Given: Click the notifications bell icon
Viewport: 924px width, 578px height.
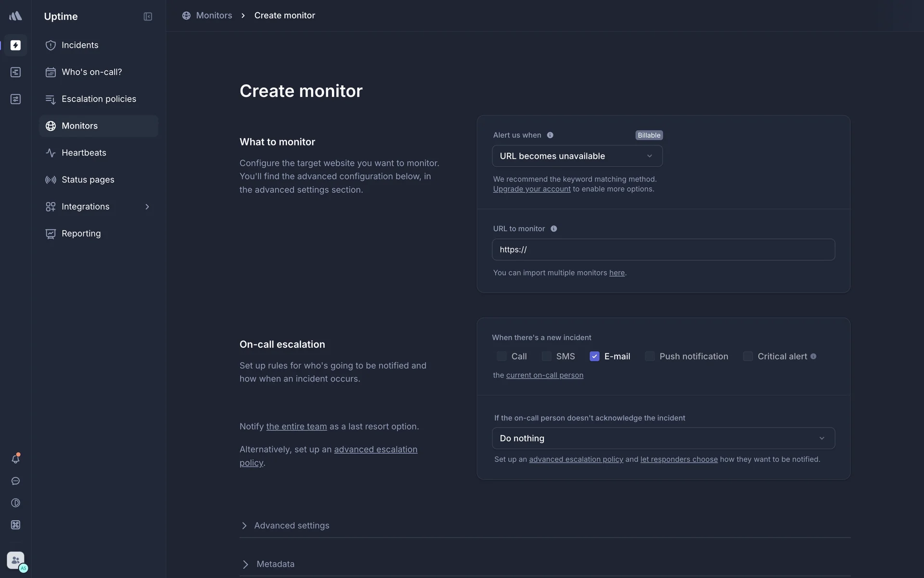Looking at the screenshot, I should pos(15,459).
